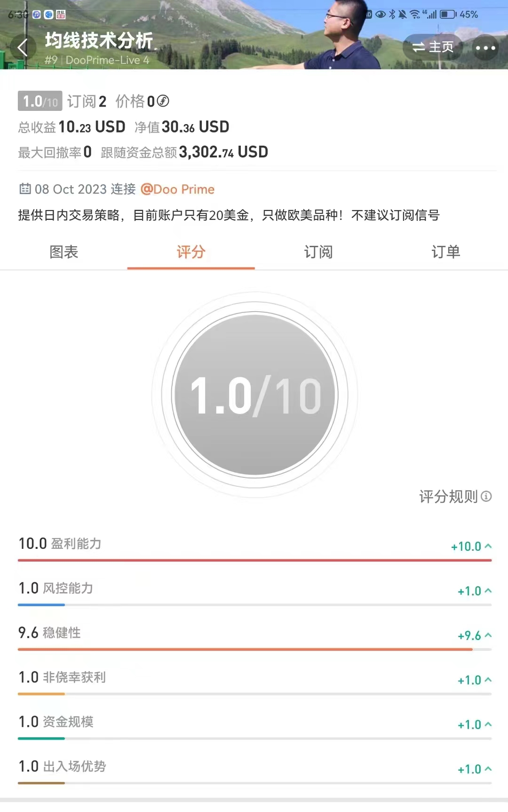Tap the 主页 switch button
Image resolution: width=508 pixels, height=812 pixels.
coord(433,47)
